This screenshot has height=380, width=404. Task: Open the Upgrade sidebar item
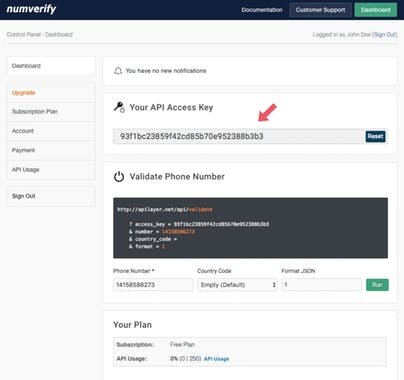tap(51, 93)
